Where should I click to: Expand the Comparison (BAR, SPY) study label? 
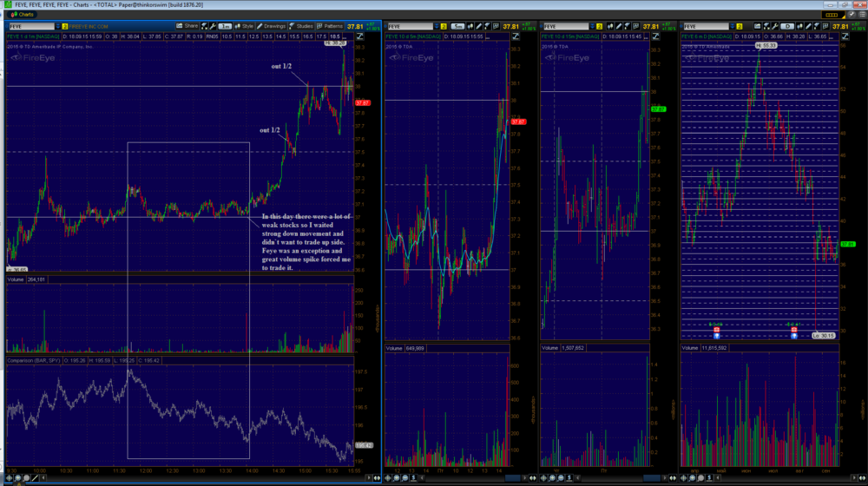point(34,360)
